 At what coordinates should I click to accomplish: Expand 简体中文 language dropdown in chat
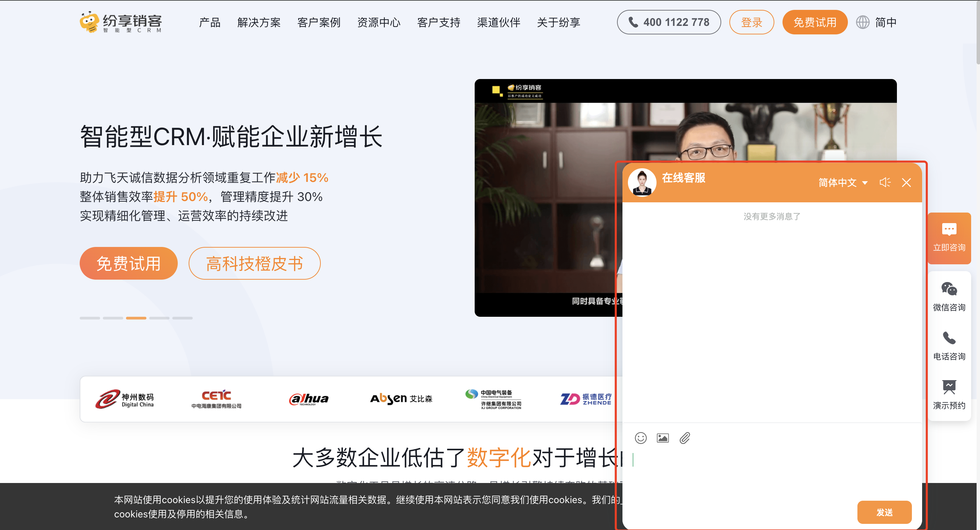coord(843,183)
